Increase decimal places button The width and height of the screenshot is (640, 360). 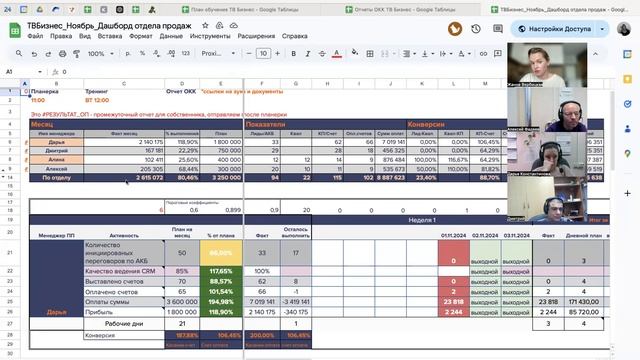[171, 53]
